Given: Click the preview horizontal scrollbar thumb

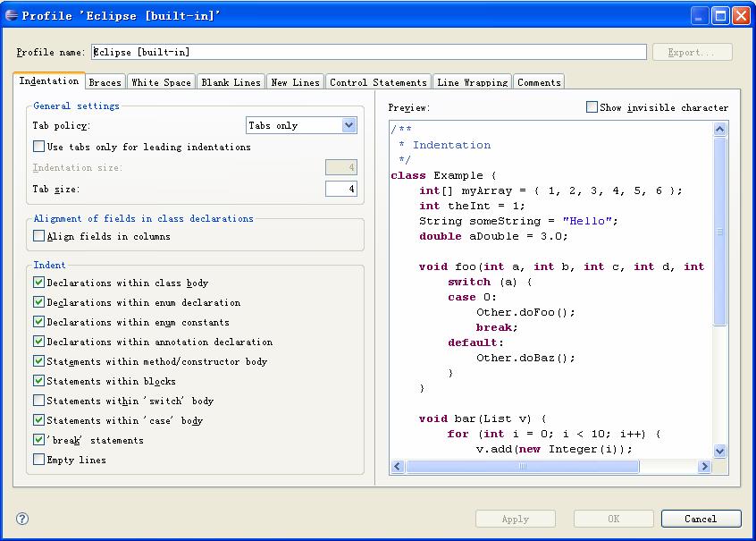Looking at the screenshot, I should (x=523, y=466).
